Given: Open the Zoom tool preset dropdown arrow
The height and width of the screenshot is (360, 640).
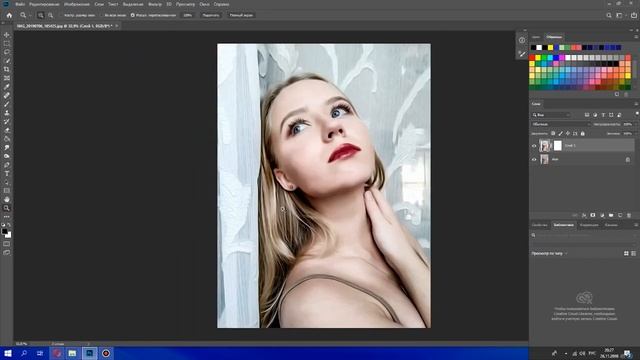Looking at the screenshot, I should coord(30,15).
